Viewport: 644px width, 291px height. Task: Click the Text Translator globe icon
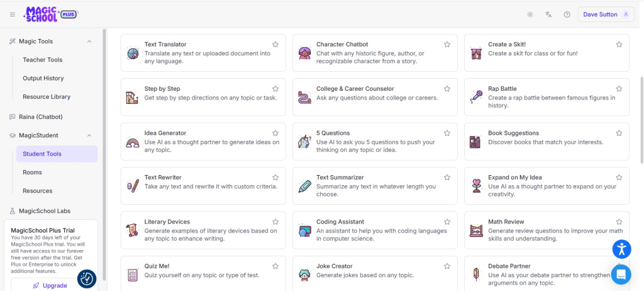(x=132, y=54)
